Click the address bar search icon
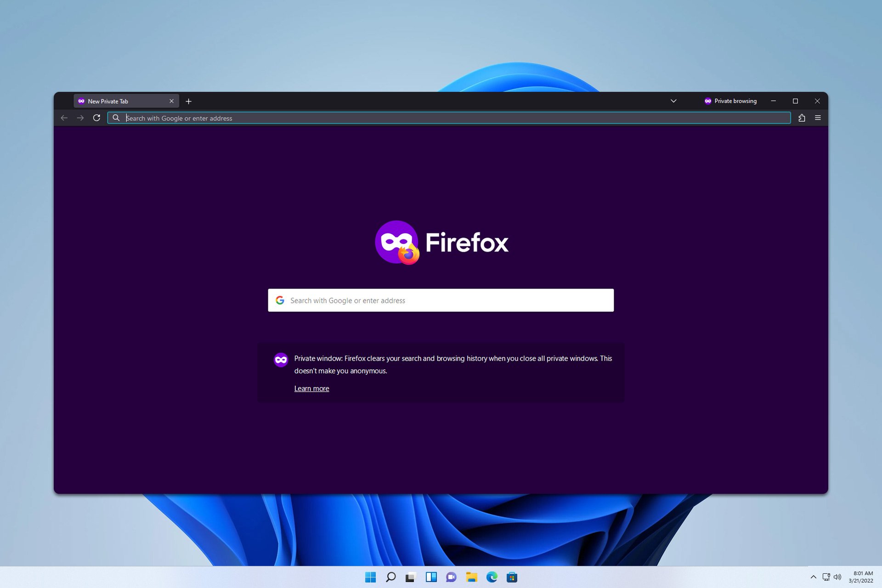882x588 pixels. [116, 118]
